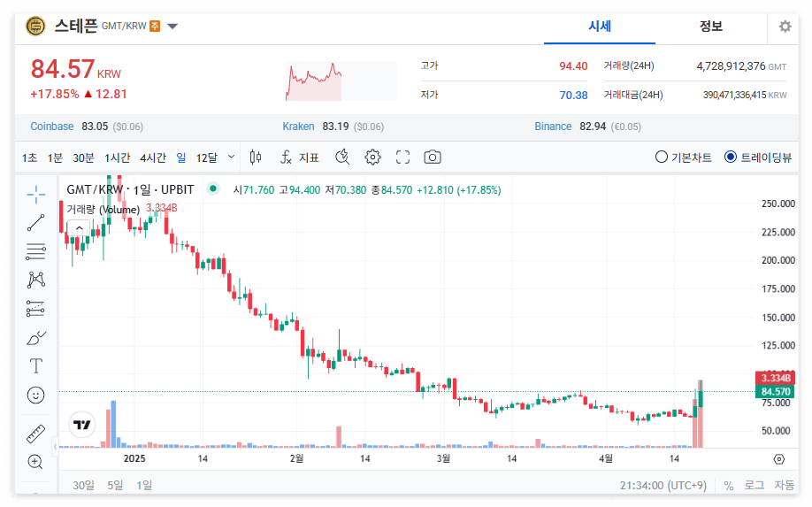Switch to the 시세 tab

[x=600, y=27]
